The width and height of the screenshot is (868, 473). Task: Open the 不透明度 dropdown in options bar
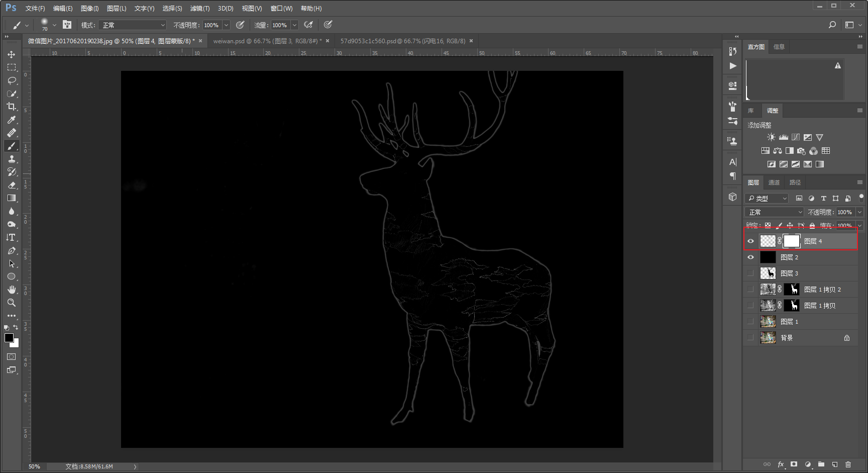(226, 25)
